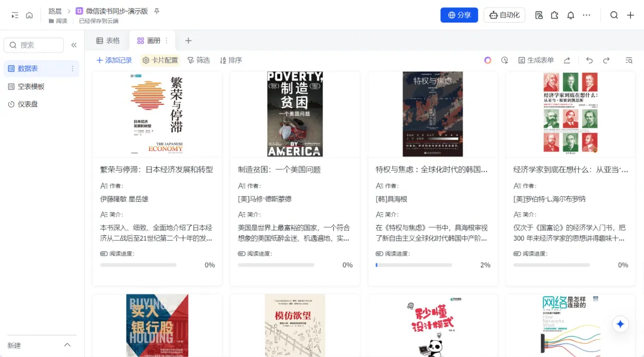Screen dimensions: 644x357
Task: Open the more options ellipsis in header
Action: tap(587, 15)
